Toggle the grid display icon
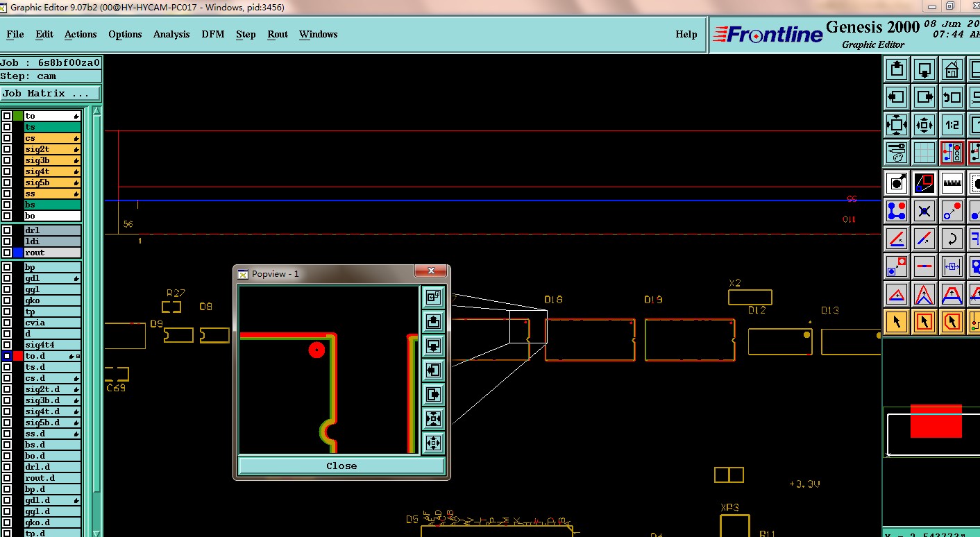 (x=924, y=153)
